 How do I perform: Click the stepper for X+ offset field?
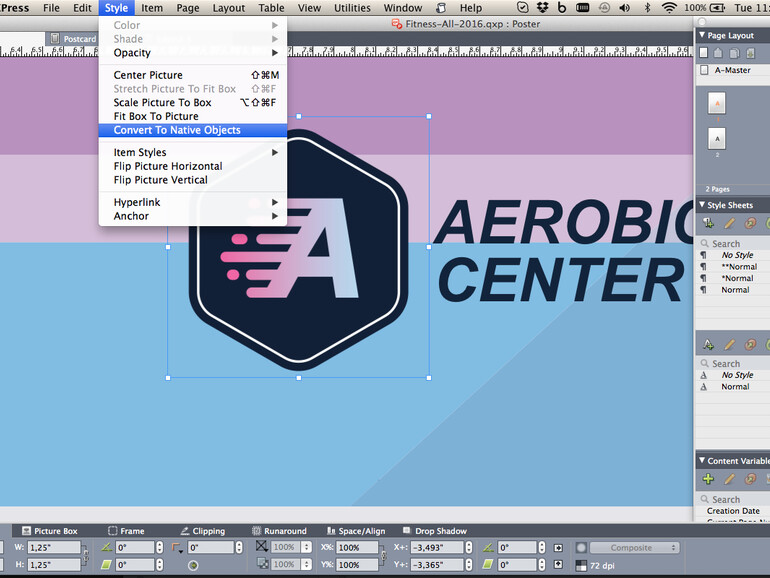[468, 547]
